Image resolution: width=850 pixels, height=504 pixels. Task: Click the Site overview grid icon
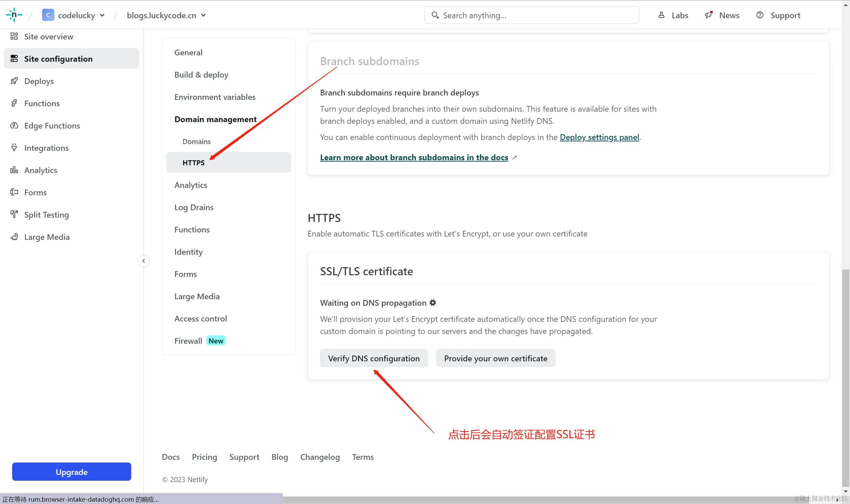click(x=14, y=36)
